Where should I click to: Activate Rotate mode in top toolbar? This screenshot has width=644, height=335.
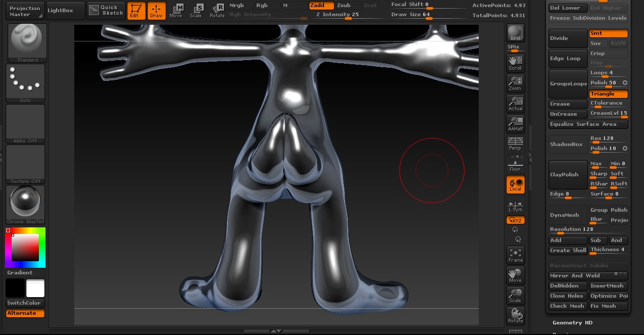point(217,11)
